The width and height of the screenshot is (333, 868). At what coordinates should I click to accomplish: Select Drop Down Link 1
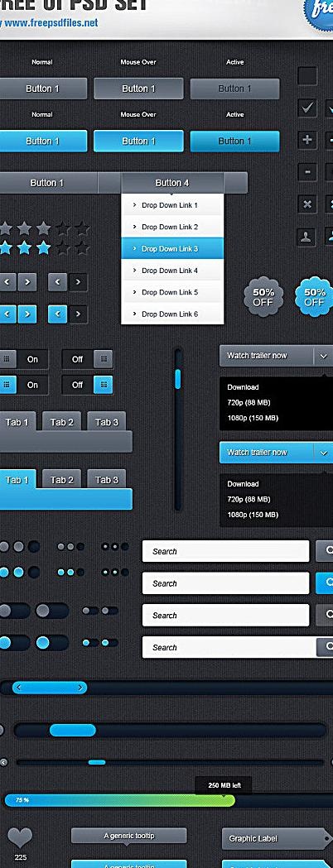[x=172, y=205]
